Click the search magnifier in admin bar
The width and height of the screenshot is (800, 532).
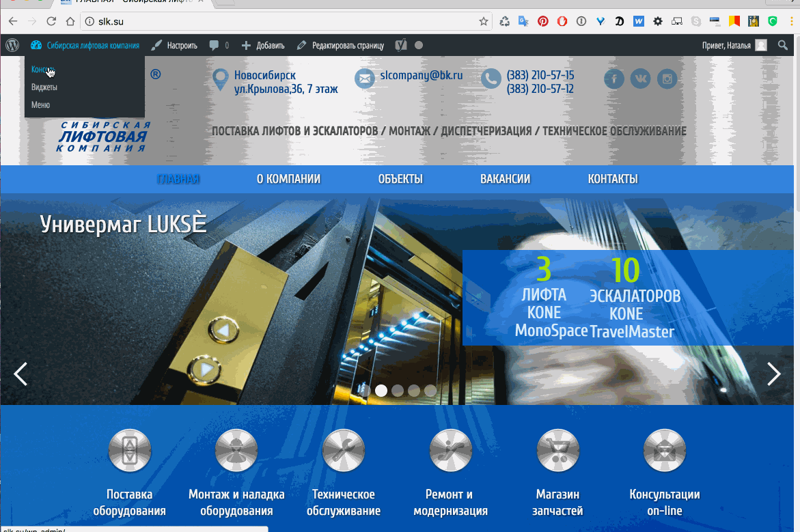click(783, 45)
